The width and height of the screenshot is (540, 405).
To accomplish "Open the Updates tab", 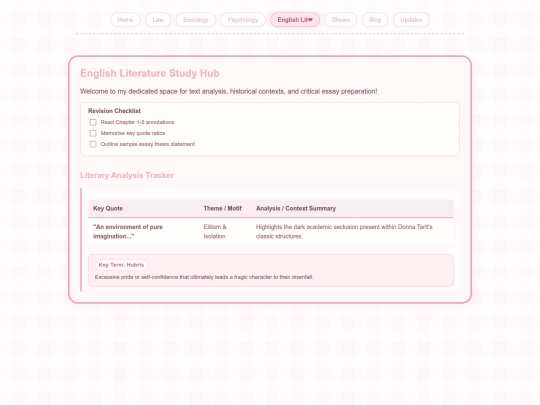I will (x=411, y=20).
